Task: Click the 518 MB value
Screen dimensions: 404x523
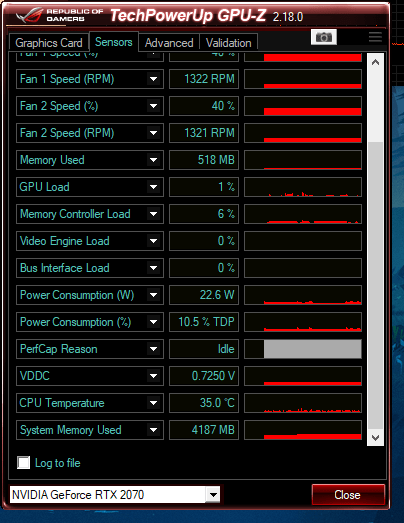Action: (x=204, y=160)
